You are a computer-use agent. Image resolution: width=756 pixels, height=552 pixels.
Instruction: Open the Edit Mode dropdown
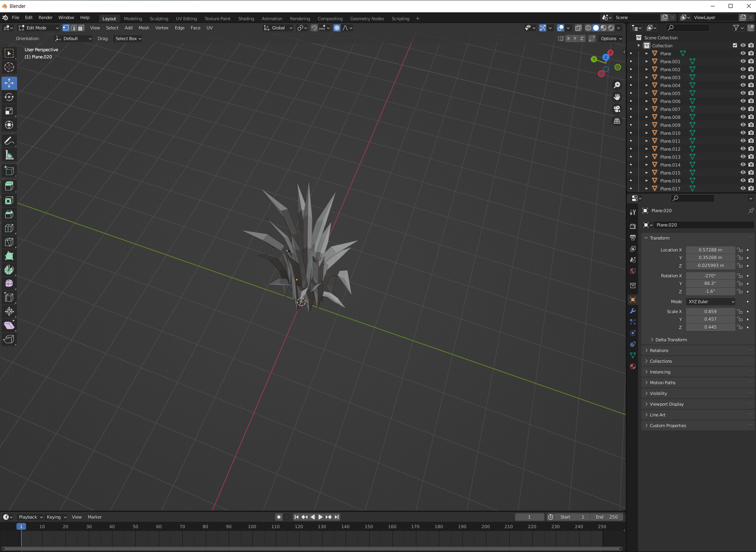(39, 28)
